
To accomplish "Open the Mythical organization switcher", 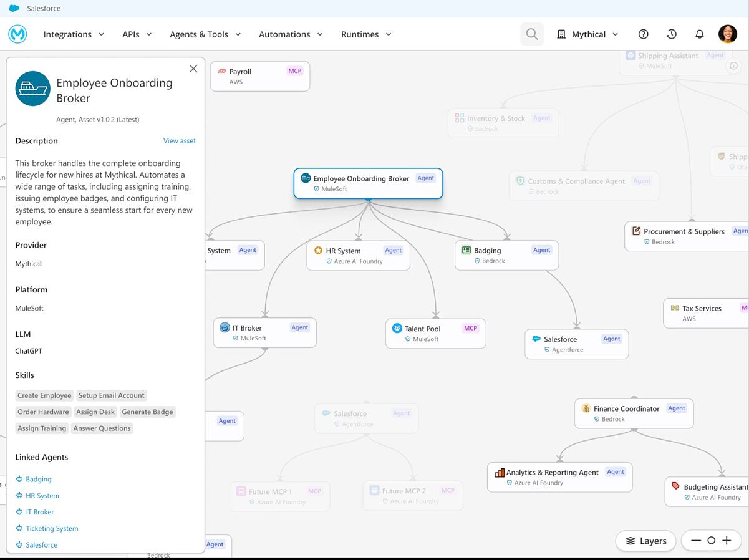I will 587,34.
